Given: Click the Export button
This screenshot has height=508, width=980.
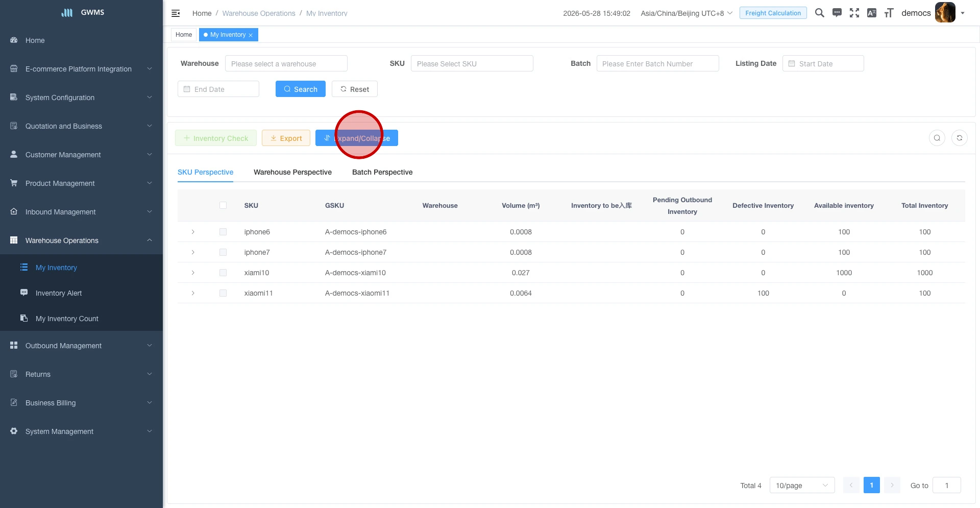Looking at the screenshot, I should pyautogui.click(x=286, y=138).
